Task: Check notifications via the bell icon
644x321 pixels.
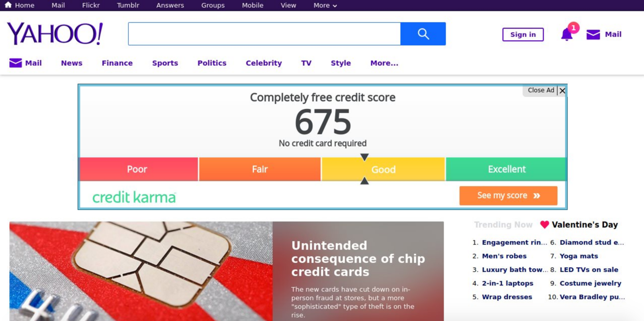Action: tap(567, 35)
